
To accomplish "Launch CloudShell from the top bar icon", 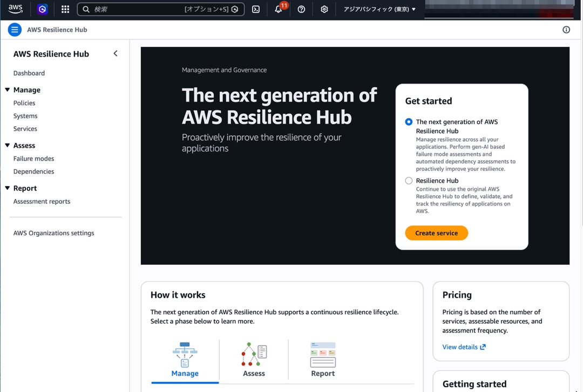I will pos(256,9).
